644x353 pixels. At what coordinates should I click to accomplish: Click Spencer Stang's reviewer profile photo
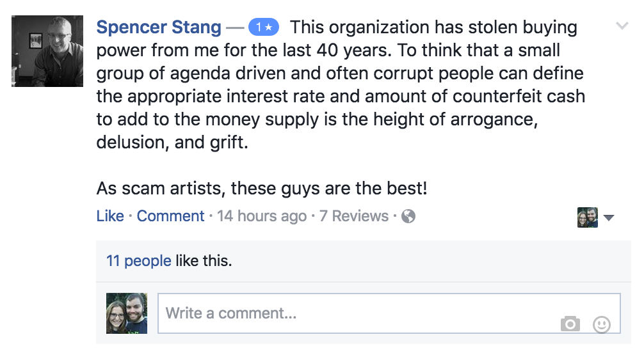[47, 51]
